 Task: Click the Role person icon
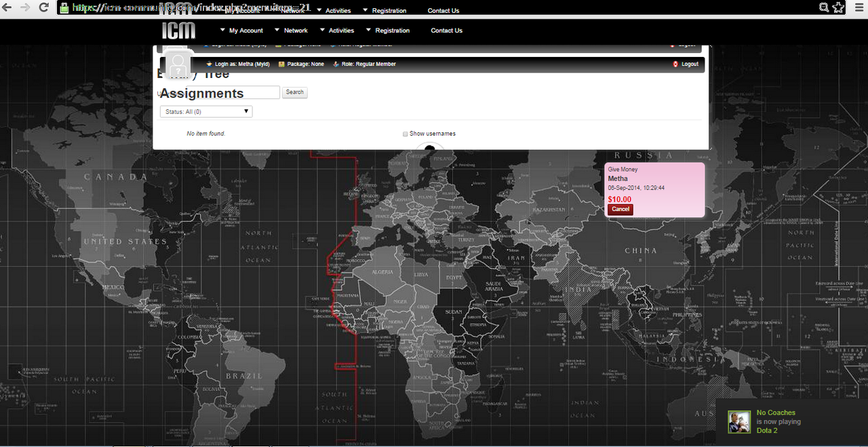(x=336, y=64)
